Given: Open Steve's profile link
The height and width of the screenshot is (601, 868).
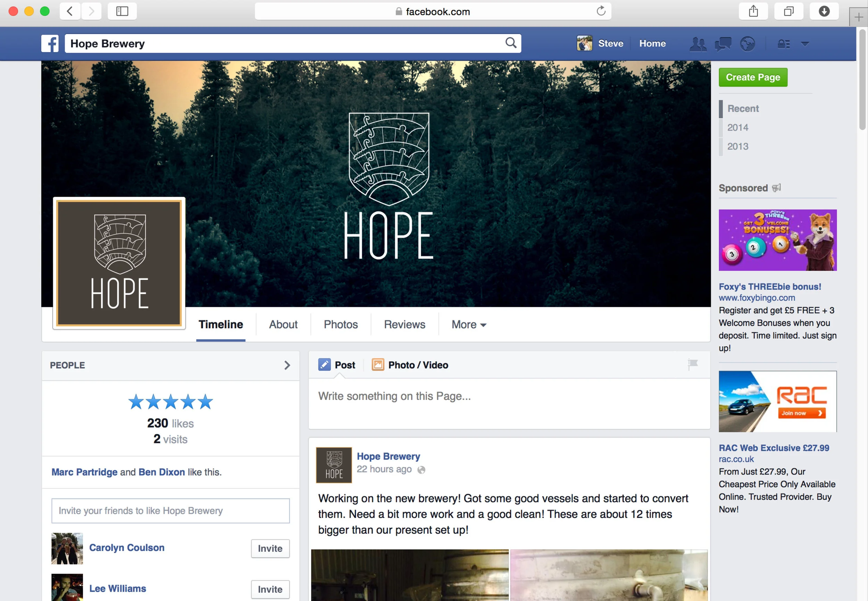Looking at the screenshot, I should [600, 43].
